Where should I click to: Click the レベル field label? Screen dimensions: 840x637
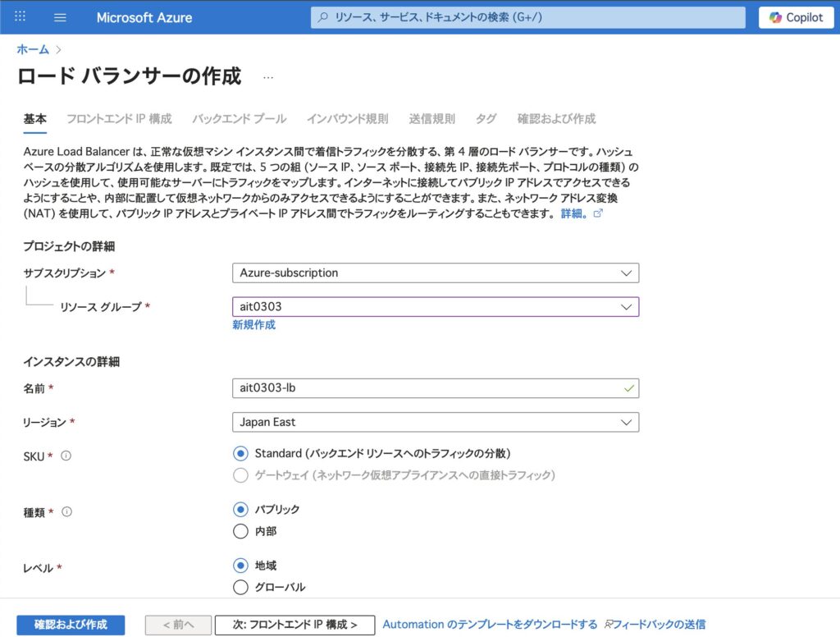tap(38, 568)
